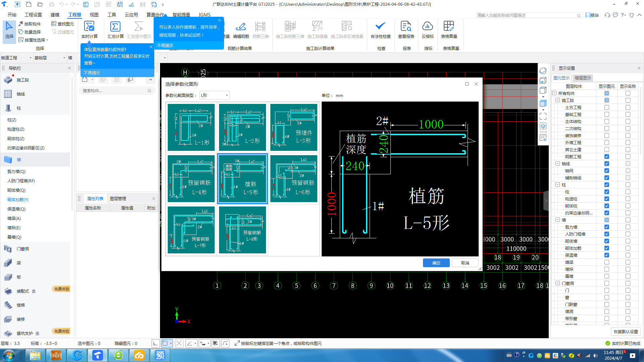The width and height of the screenshot is (644, 362).
Task: Collapse 门窗洞 tree node in display settings
Action: (558, 283)
